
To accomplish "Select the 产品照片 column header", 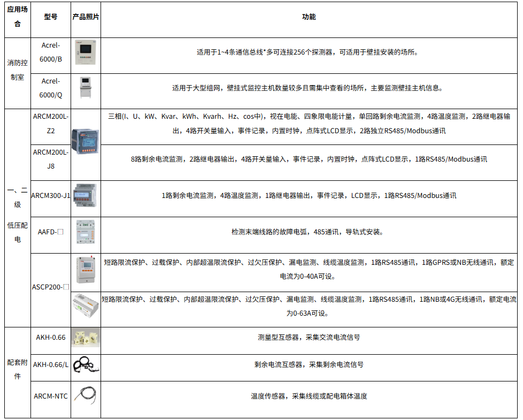I will coord(86,17).
